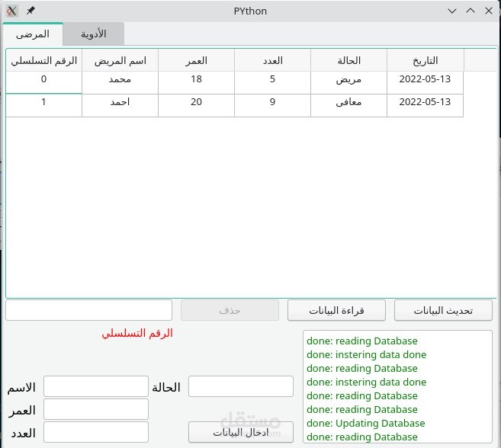This screenshot has width=501, height=448.
Task: Select count cell 9
Action: (x=272, y=105)
